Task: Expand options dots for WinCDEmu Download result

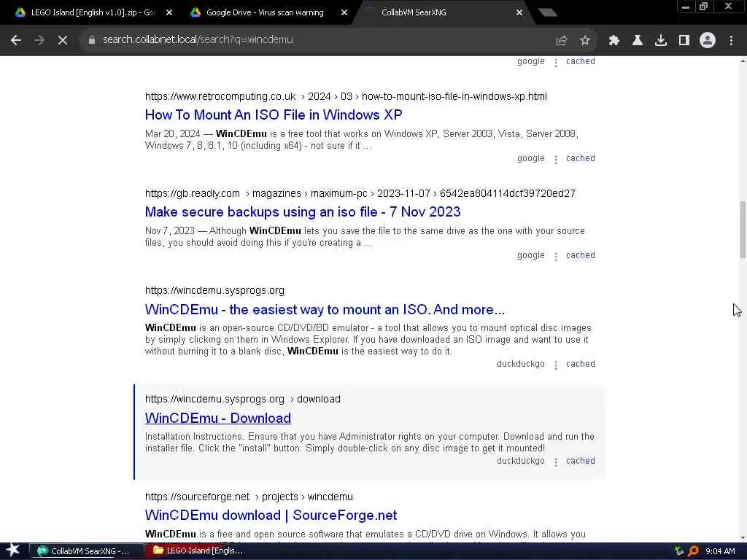Action: click(555, 462)
